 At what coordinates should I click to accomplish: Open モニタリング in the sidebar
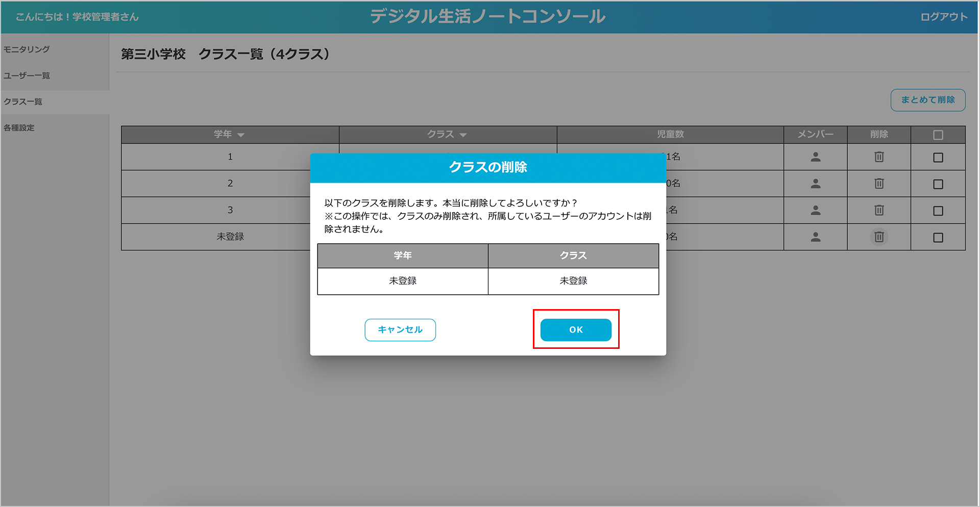pos(27,49)
